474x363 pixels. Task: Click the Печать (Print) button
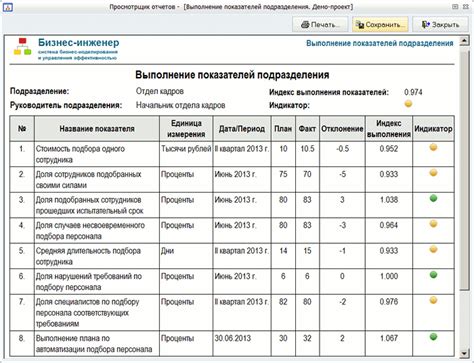[x=320, y=25]
